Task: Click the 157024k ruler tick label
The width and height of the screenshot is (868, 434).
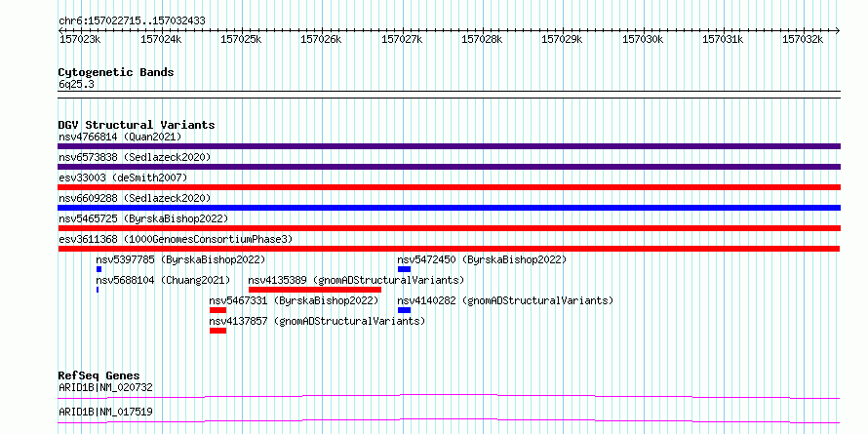Action: point(161,40)
